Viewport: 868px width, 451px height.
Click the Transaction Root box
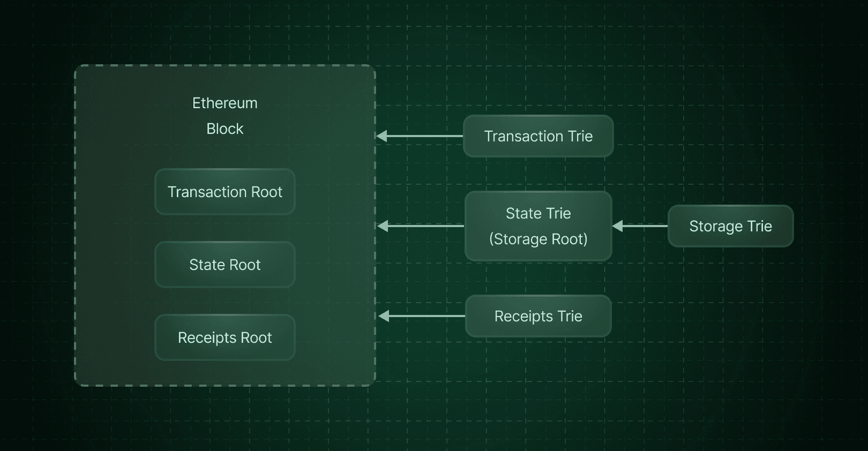tap(225, 192)
